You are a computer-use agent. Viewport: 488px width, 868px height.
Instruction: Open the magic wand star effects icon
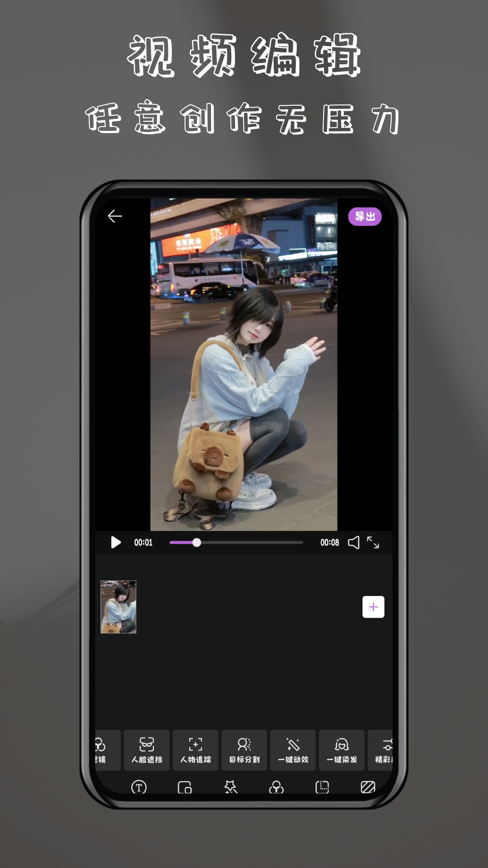(x=230, y=787)
